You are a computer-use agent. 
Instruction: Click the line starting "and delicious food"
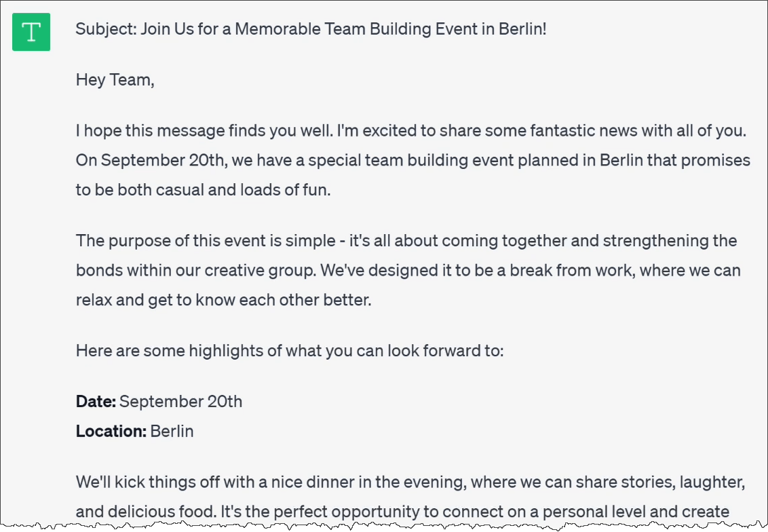click(x=402, y=512)
